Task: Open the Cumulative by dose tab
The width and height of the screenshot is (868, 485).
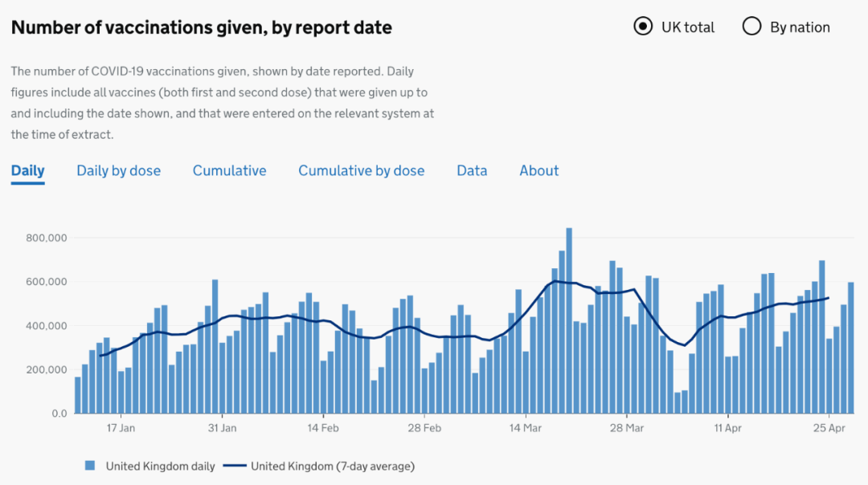Action: click(x=362, y=171)
